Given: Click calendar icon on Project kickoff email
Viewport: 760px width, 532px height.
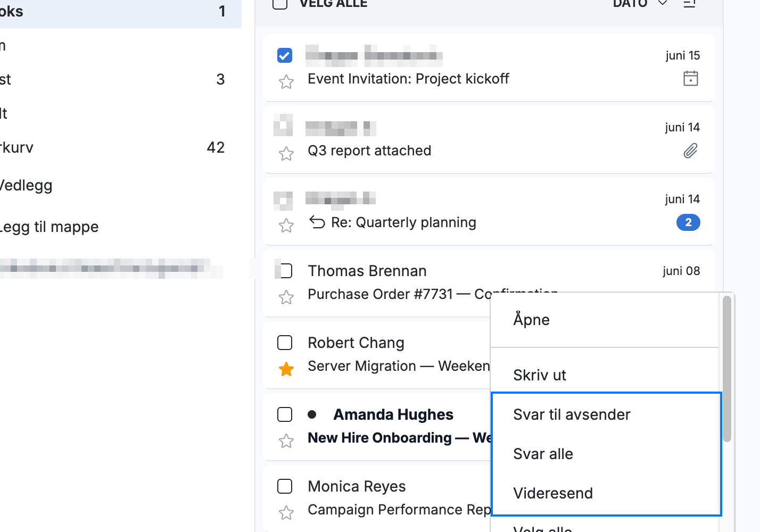Looking at the screenshot, I should click(x=691, y=78).
